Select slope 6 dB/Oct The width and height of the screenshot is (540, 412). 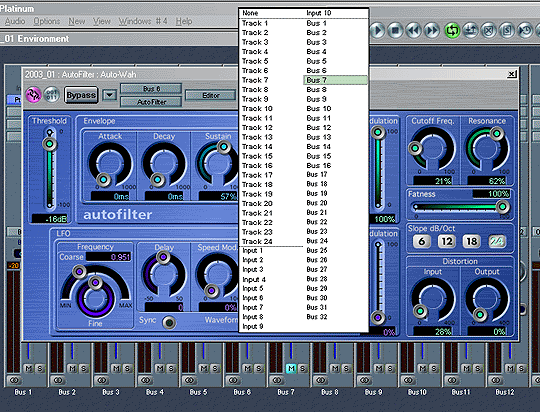tap(422, 241)
